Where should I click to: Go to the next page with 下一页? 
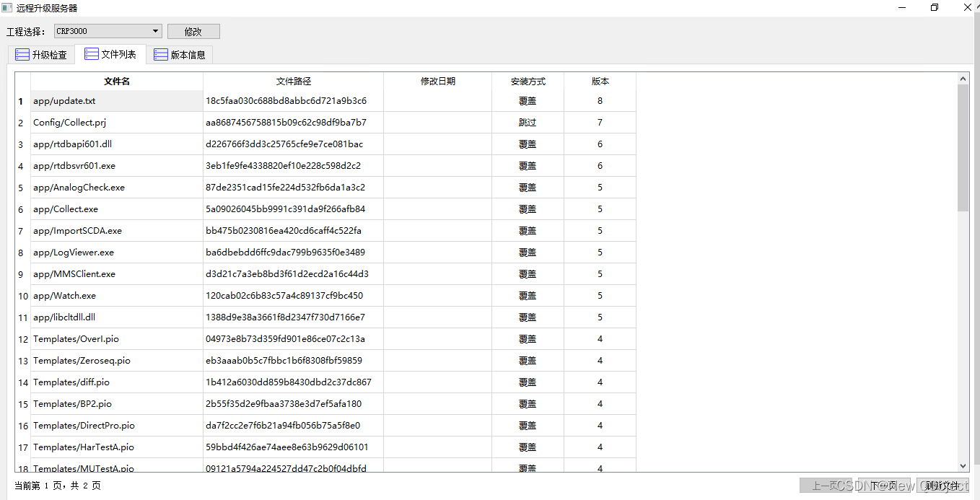pyautogui.click(x=883, y=486)
